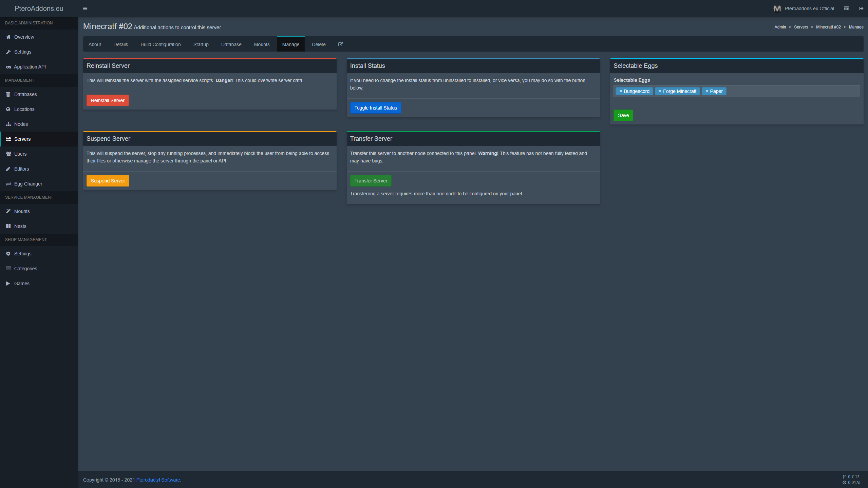Click the green Save button
868x488 pixels.
coord(623,115)
